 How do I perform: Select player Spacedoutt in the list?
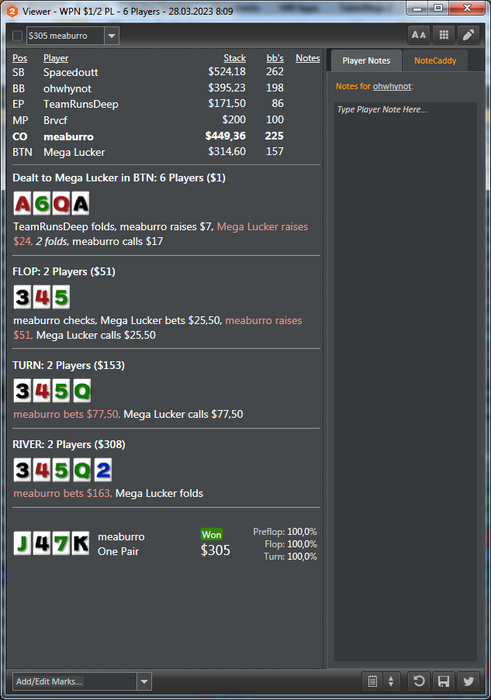click(x=71, y=72)
